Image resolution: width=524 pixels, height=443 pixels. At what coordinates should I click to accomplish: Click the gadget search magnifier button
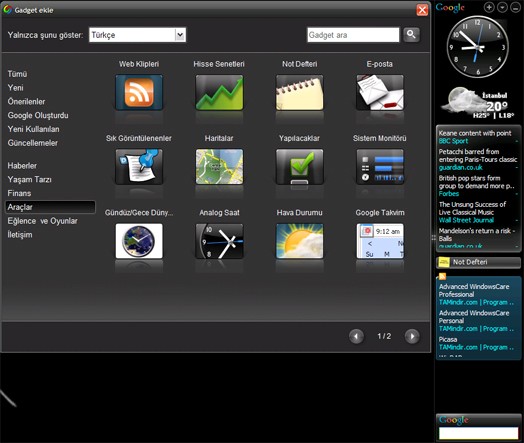click(411, 35)
